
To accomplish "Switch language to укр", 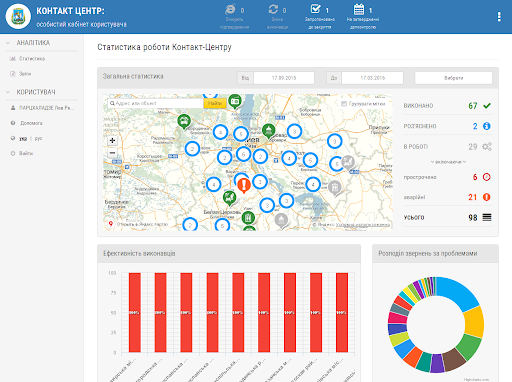I will (x=23, y=138).
